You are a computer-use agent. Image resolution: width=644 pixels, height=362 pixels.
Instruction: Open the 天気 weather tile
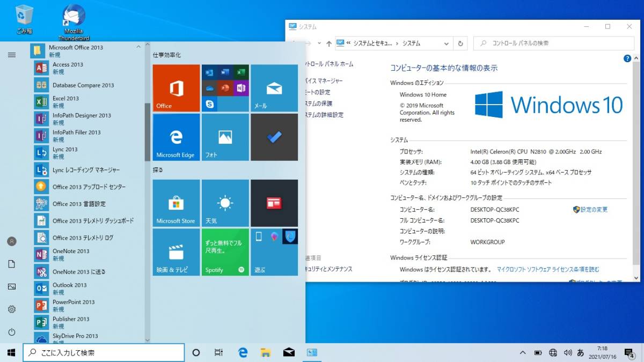click(225, 203)
